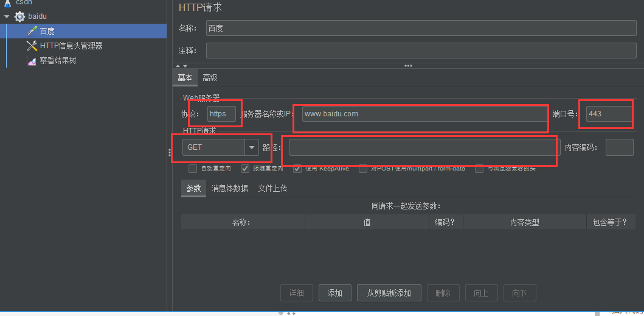Click the dotted handle between tree and editor
Screen dimensions: 644x316
click(170, 153)
